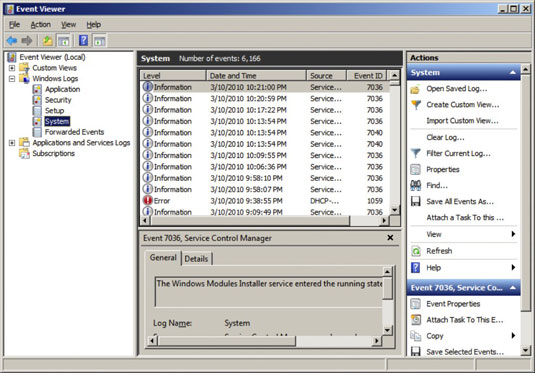Click the Setup log icon in tree
535x373 pixels.
click(x=37, y=111)
